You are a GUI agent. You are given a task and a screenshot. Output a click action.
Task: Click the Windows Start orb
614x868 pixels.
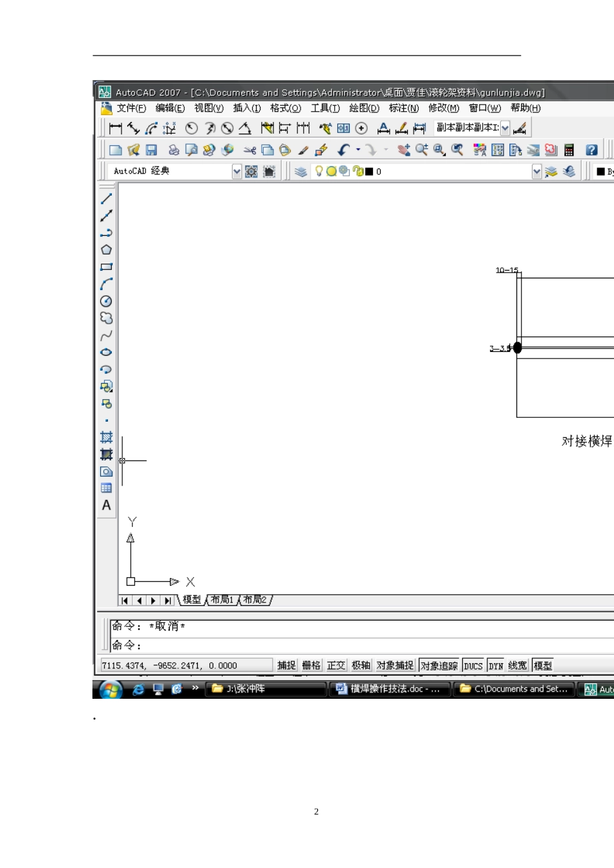111,690
